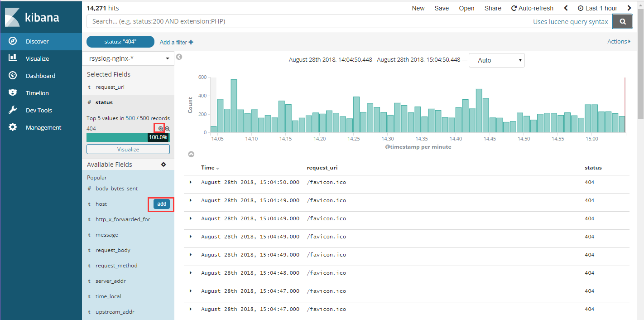
Task: Click the positive filter icon for 404
Action: pos(161,129)
